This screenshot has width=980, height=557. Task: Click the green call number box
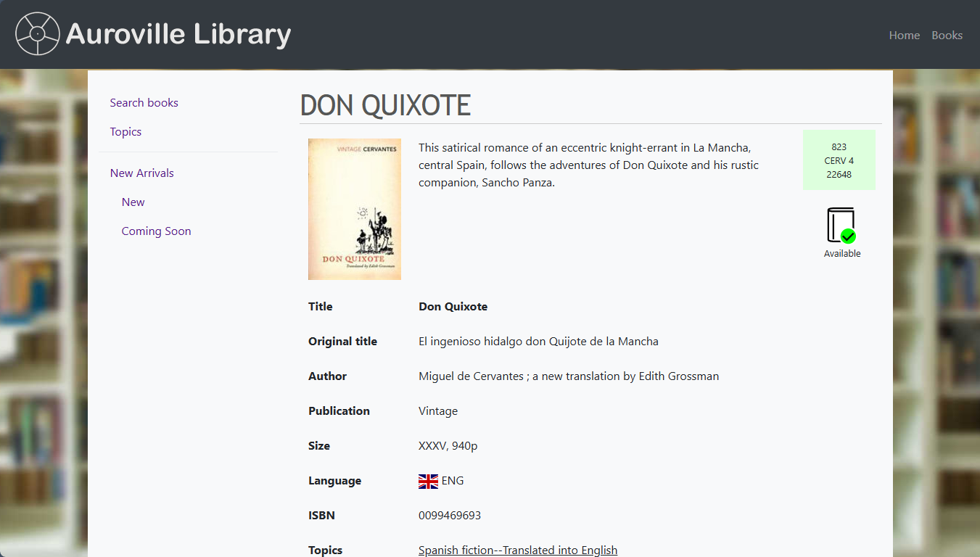pos(839,160)
